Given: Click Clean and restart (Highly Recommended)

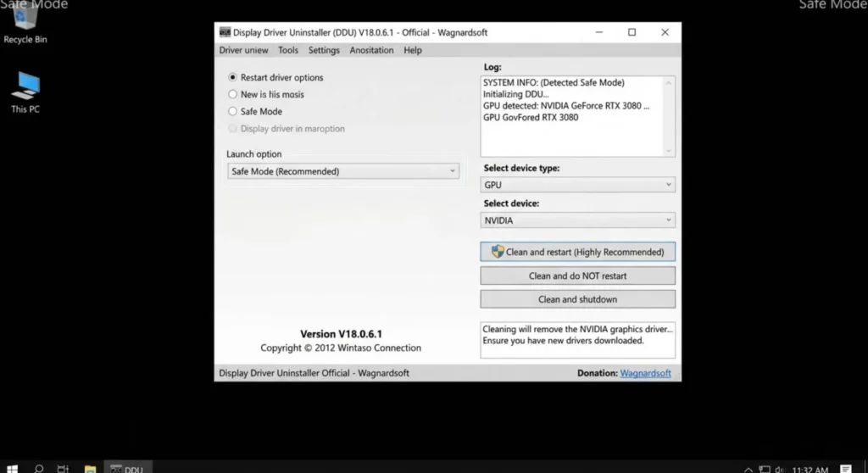Looking at the screenshot, I should (x=577, y=252).
